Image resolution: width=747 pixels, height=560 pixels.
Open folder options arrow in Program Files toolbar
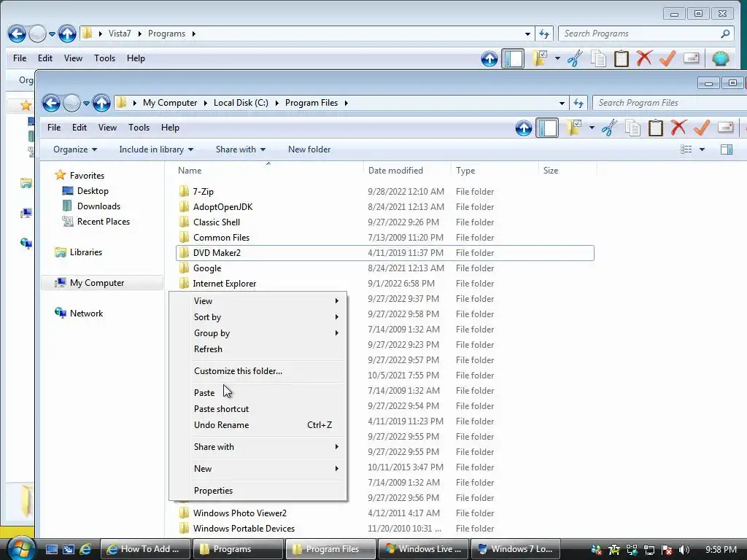pos(592,128)
